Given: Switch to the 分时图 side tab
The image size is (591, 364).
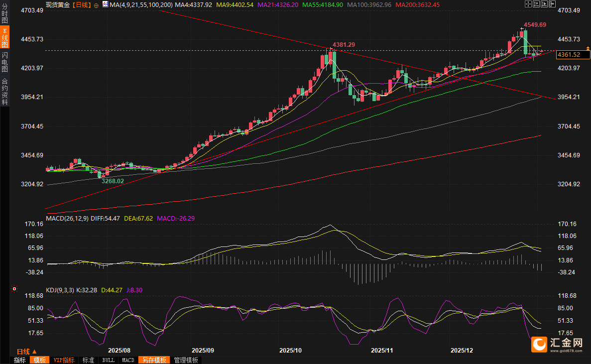Looking at the screenshot, I should 4,15.
